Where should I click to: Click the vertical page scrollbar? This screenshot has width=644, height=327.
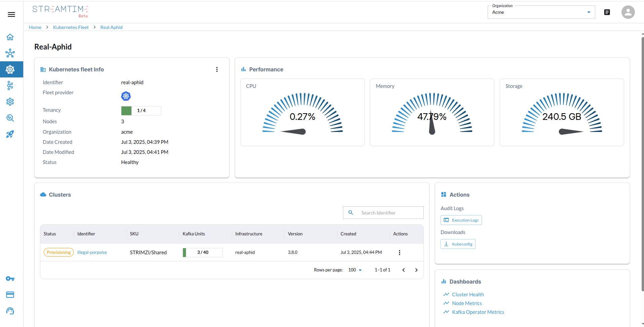[x=642, y=164]
